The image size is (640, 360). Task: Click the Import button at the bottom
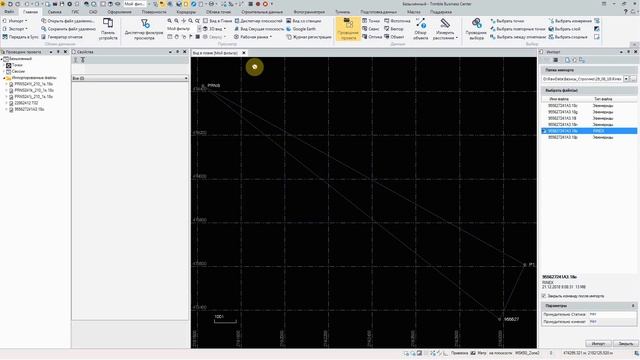pyautogui.click(x=598, y=344)
